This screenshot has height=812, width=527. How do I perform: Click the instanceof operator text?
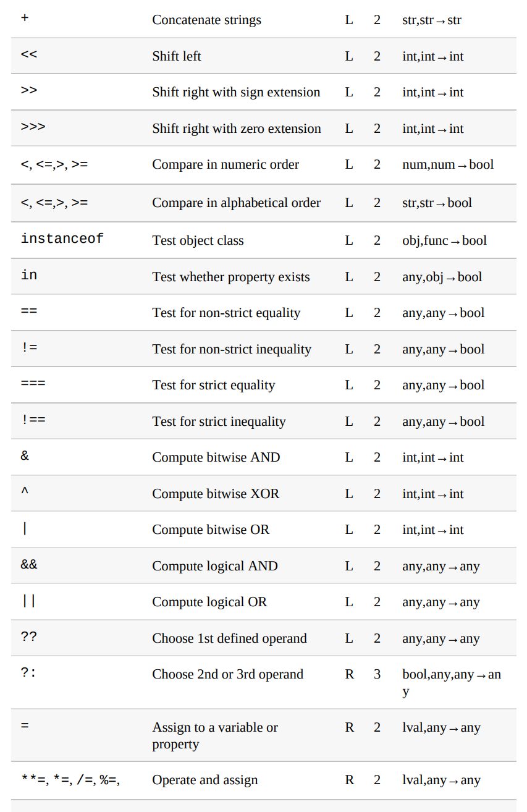[x=62, y=239]
